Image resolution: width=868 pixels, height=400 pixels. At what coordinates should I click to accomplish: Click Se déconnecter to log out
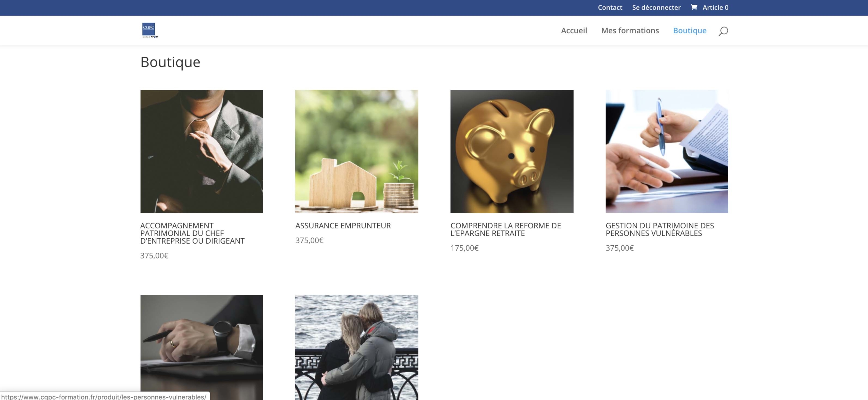656,7
